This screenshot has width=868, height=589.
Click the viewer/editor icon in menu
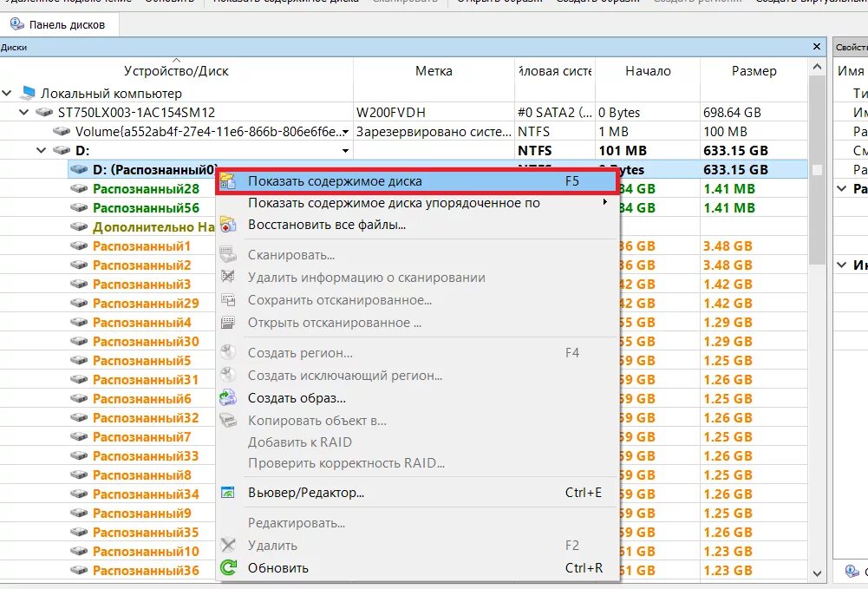click(228, 493)
